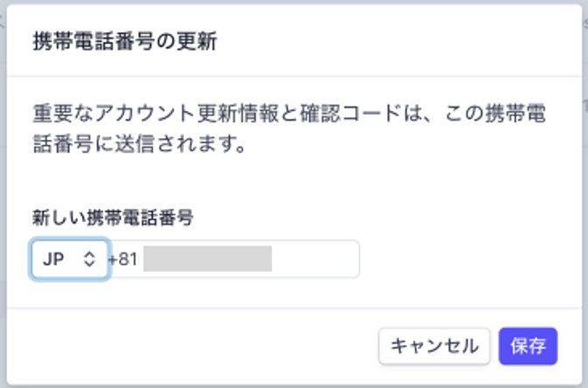Viewport: 588px width, 388px height.
Task: Click the up-down chevron beside JP
Action: [x=87, y=260]
